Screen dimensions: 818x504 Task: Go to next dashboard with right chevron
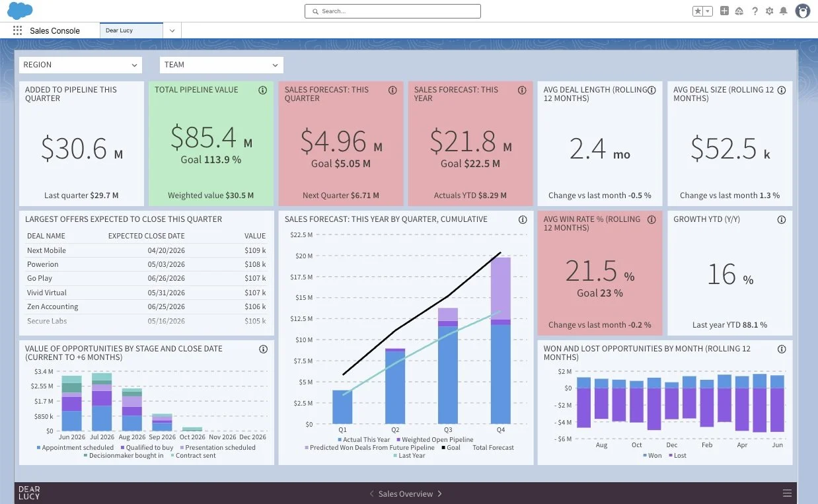[x=440, y=493]
